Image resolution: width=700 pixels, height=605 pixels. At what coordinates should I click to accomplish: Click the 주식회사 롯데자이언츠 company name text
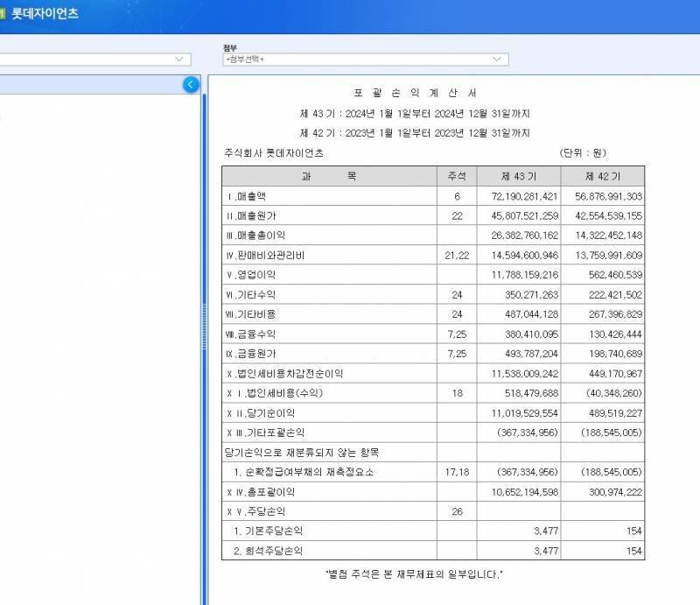coord(274,153)
